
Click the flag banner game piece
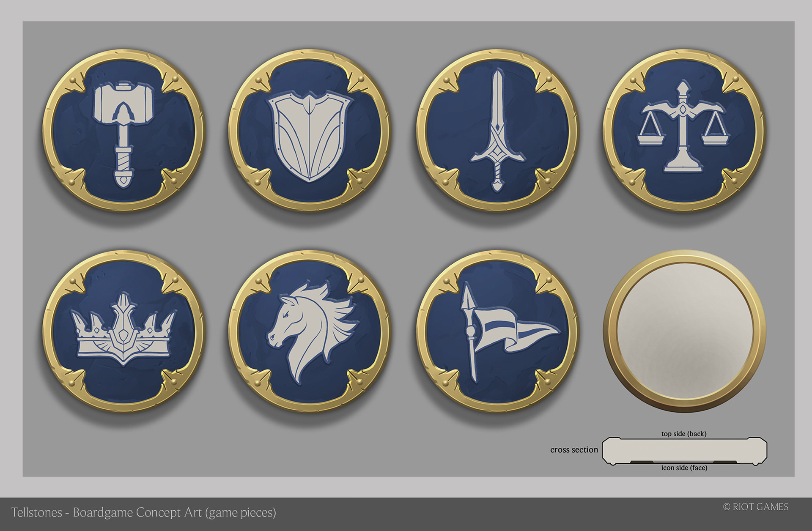pyautogui.click(x=497, y=331)
